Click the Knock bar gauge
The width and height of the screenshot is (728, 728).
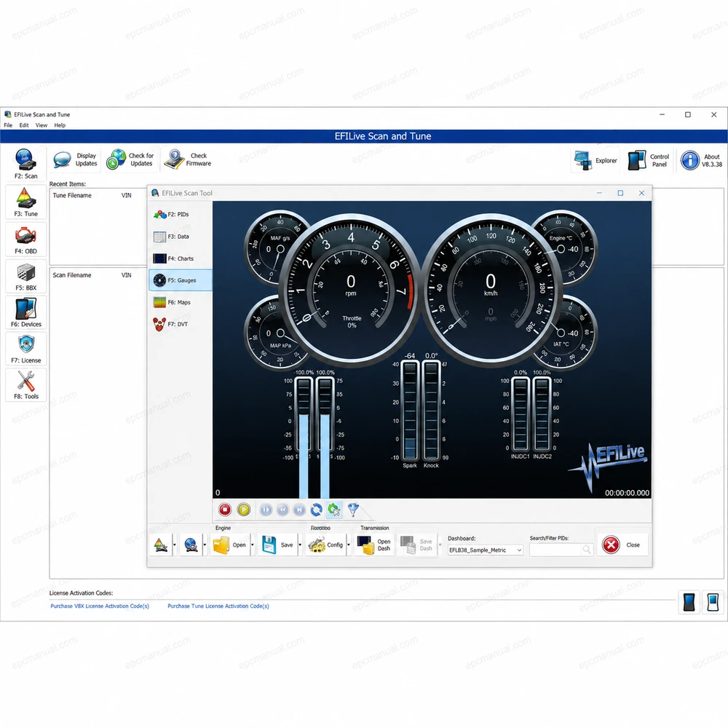[x=431, y=411]
